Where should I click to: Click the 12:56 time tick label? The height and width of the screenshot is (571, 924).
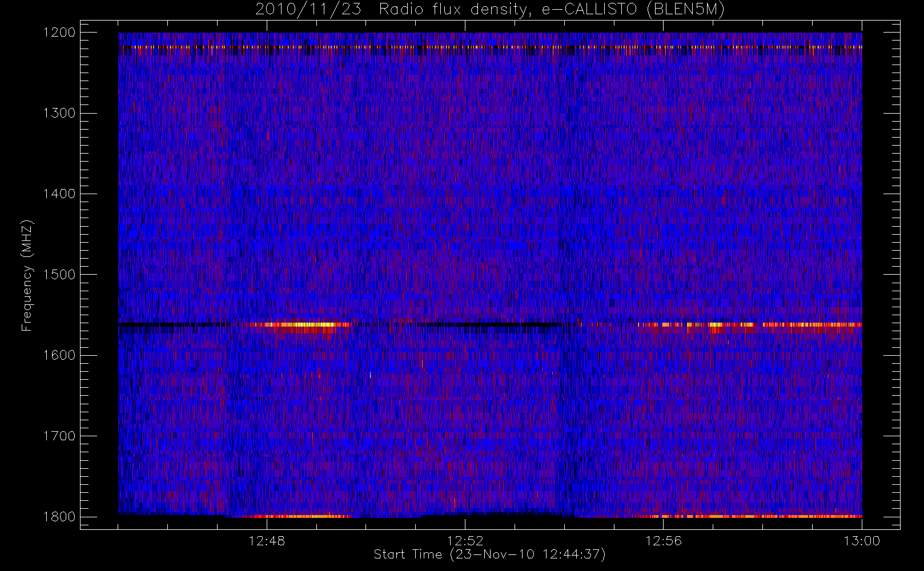(664, 541)
